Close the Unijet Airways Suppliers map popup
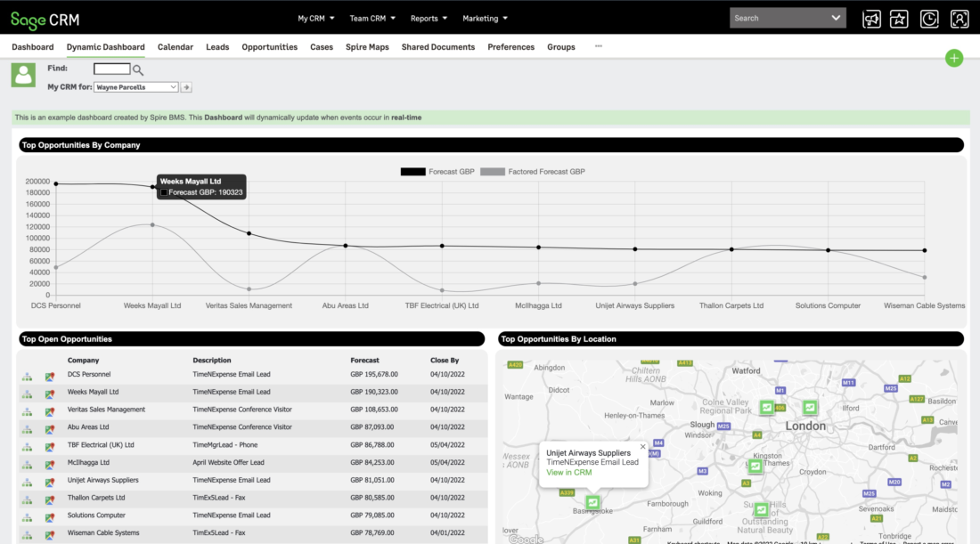The image size is (980, 544). (x=642, y=447)
